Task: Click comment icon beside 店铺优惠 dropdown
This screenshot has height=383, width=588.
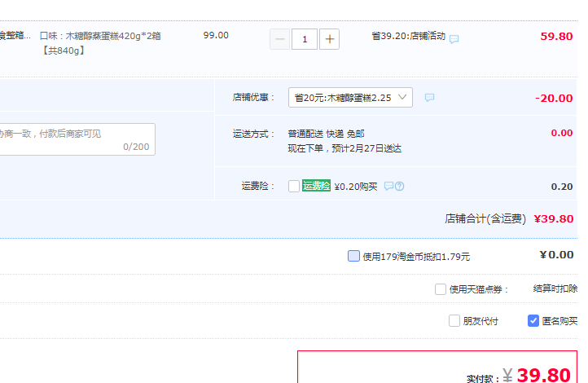Action: pos(429,98)
